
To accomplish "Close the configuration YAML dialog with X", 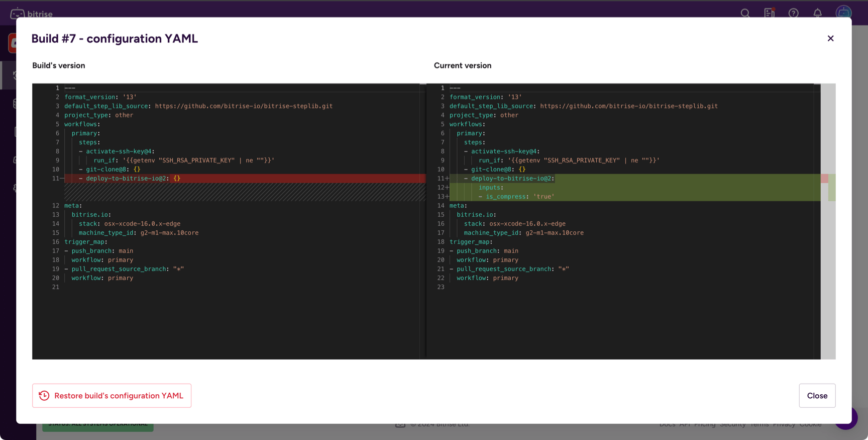I will pos(830,38).
